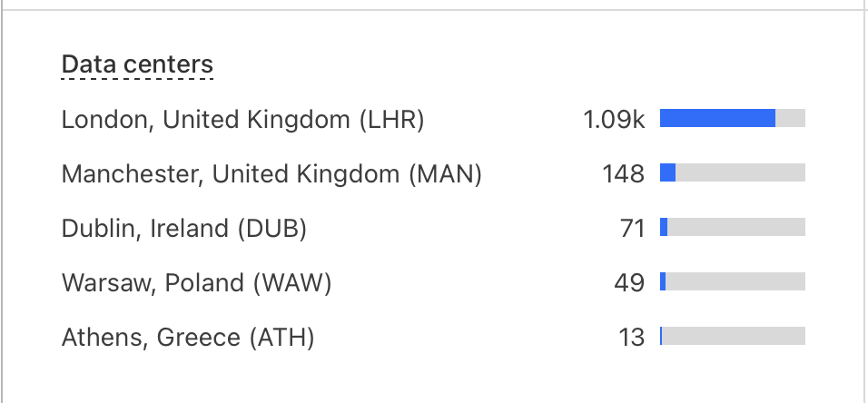
Task: Click the blue segment of Dublin's bar
Action: coord(664,227)
